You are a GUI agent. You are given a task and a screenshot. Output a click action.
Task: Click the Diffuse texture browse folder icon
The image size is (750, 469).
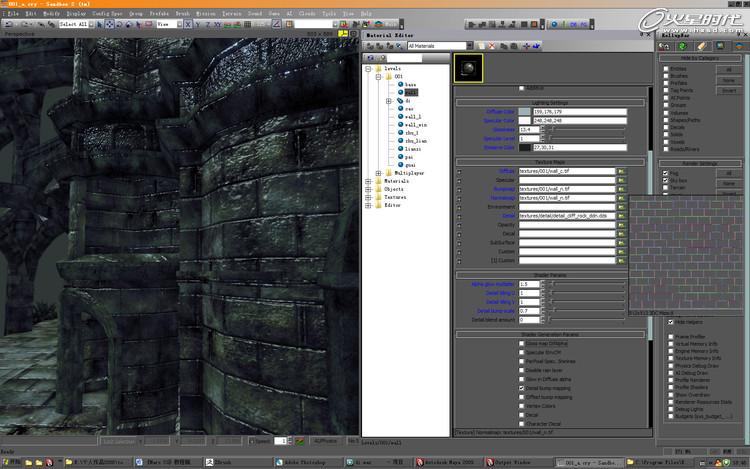pyautogui.click(x=621, y=171)
